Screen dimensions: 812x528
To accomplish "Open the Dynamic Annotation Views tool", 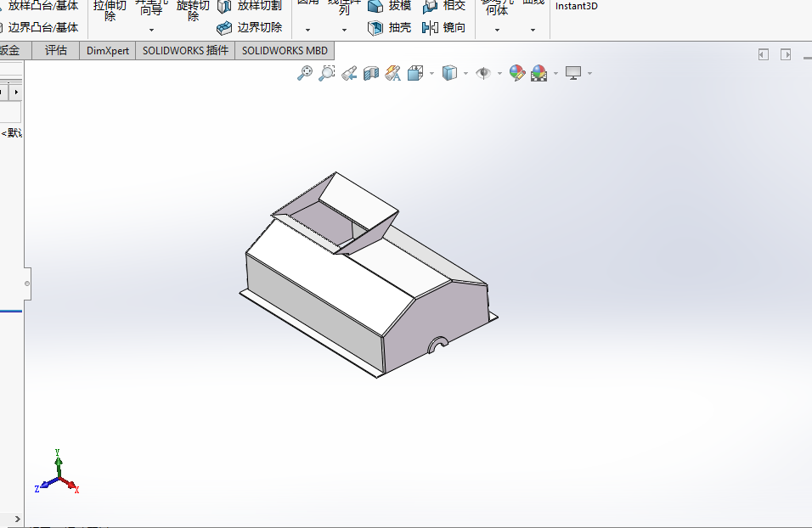I will click(393, 73).
